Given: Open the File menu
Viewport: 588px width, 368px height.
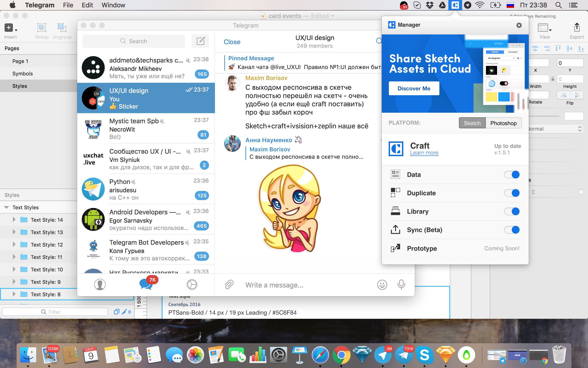Looking at the screenshot, I should click(x=68, y=5).
